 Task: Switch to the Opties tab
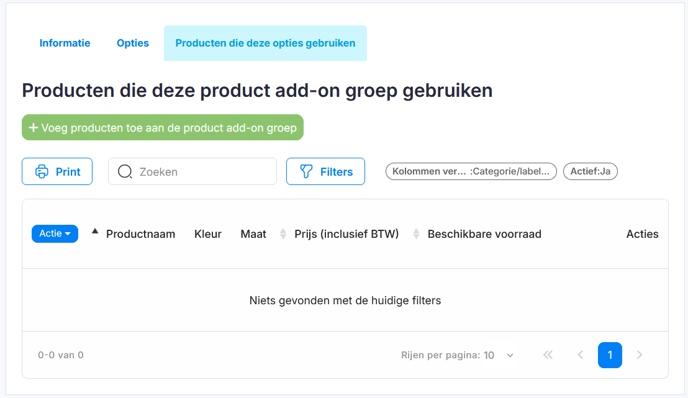click(133, 43)
